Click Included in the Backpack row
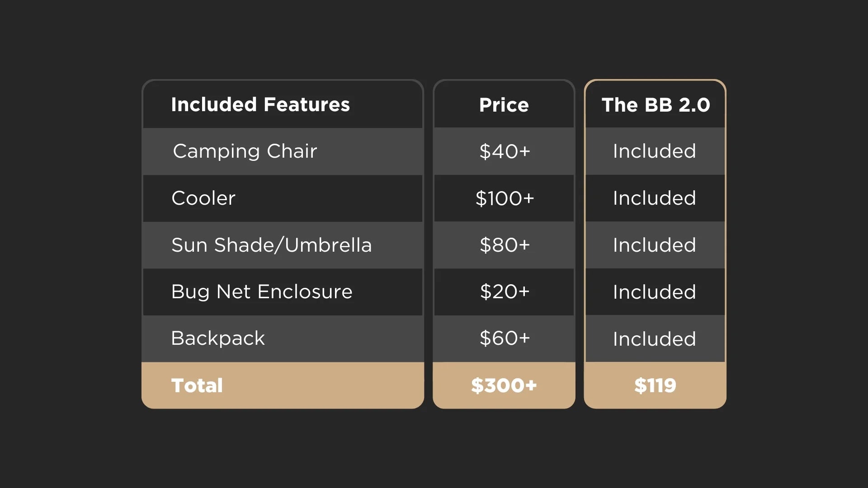The image size is (868, 488). point(654,339)
